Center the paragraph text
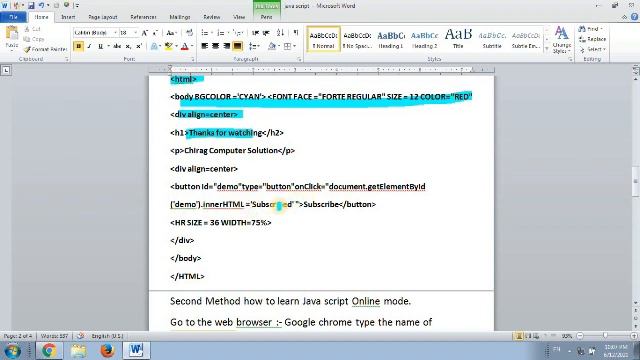The width and height of the screenshot is (640, 360). pos(216,46)
